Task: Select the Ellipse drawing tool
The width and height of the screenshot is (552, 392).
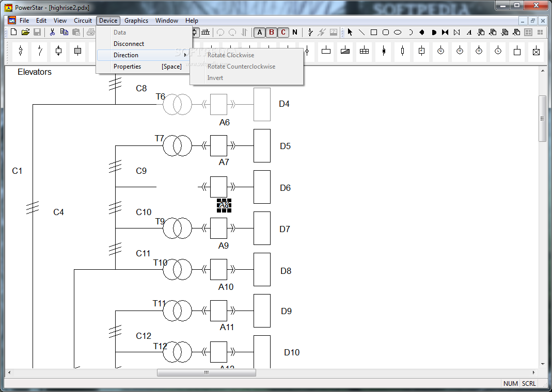Action: coord(398,32)
